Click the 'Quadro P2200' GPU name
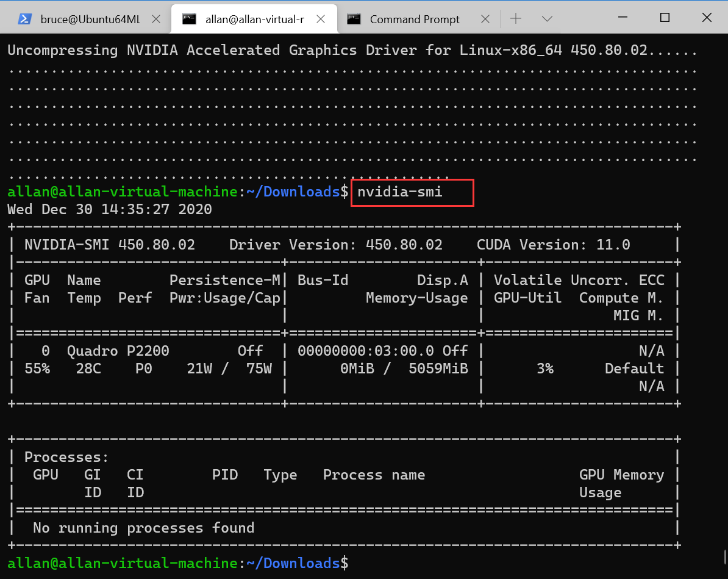The width and height of the screenshot is (728, 579). pos(118,351)
